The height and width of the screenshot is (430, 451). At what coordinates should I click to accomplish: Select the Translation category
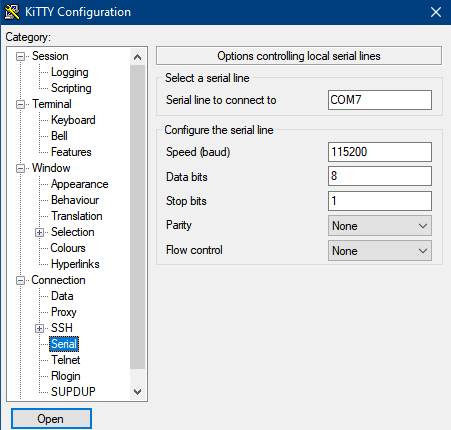click(x=77, y=216)
